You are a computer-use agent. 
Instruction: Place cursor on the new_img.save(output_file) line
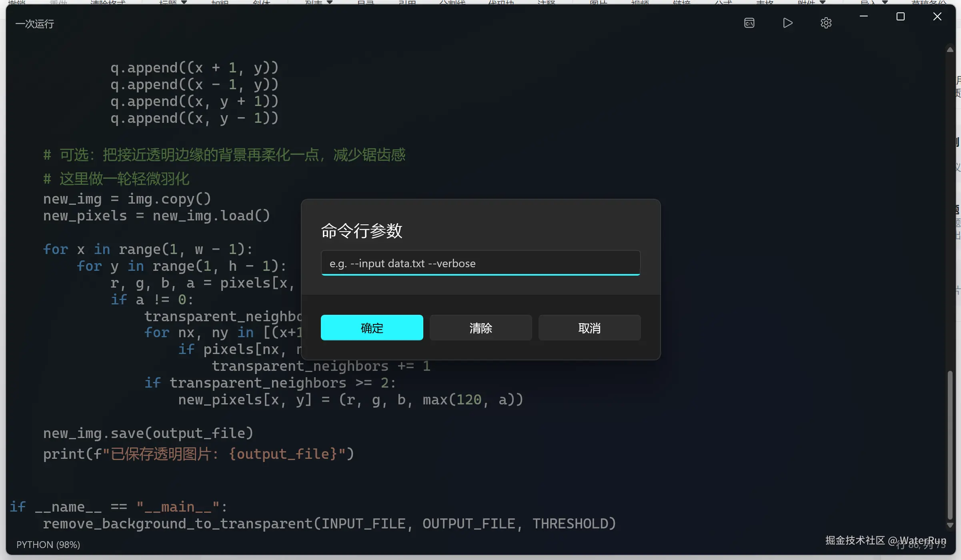(x=148, y=433)
